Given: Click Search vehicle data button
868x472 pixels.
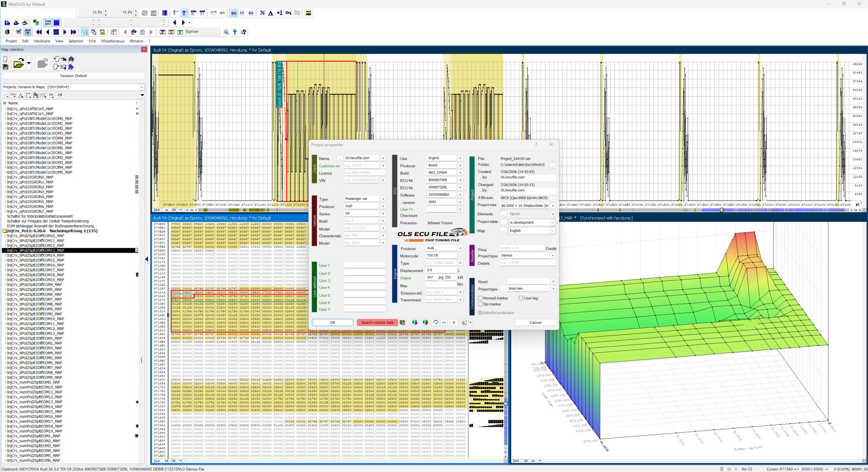Looking at the screenshot, I should coord(377,322).
